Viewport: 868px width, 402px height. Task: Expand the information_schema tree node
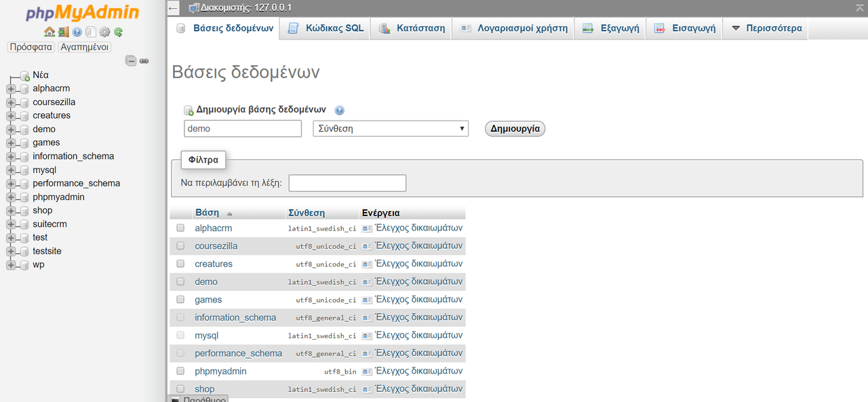coord(11,157)
